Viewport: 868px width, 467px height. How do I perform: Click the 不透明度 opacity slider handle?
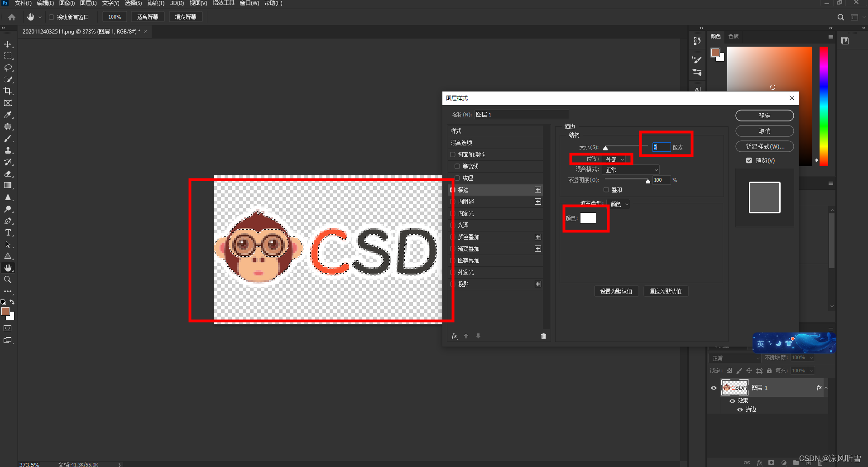pos(648,181)
